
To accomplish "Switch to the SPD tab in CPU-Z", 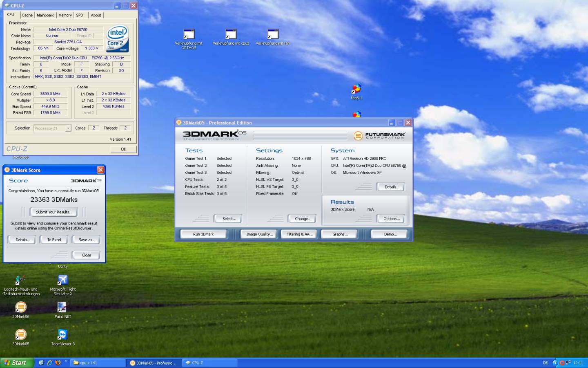I will [x=80, y=15].
